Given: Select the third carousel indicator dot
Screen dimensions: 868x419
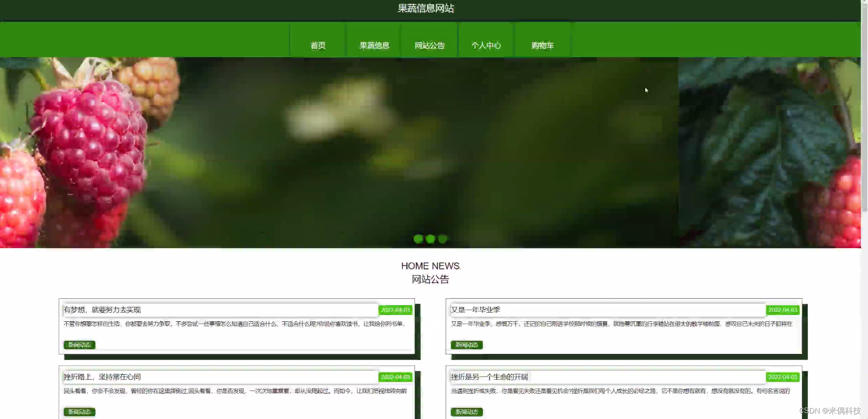Looking at the screenshot, I should (443, 239).
